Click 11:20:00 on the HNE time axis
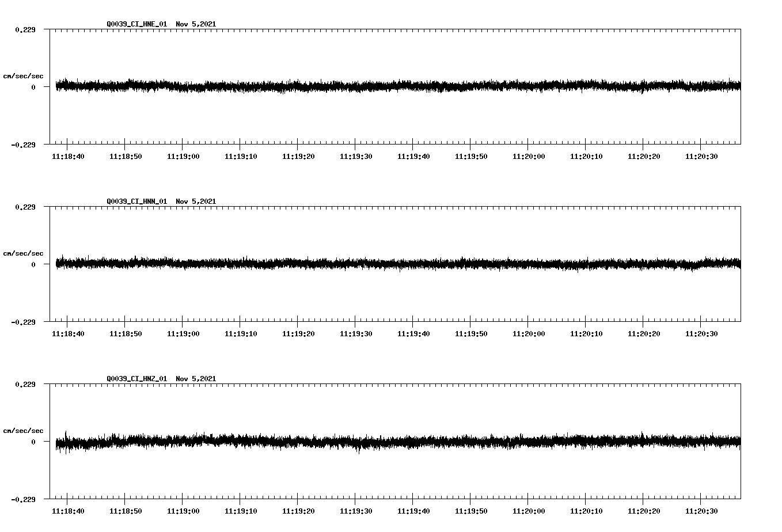Screen dimensions: 782x532 click(x=529, y=157)
